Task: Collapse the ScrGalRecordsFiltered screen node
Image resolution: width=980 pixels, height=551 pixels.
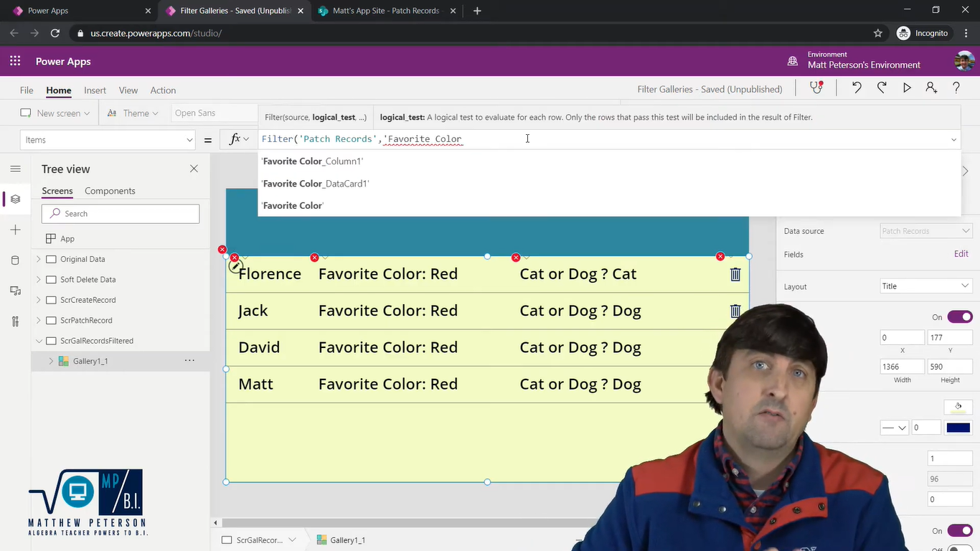Action: [39, 341]
